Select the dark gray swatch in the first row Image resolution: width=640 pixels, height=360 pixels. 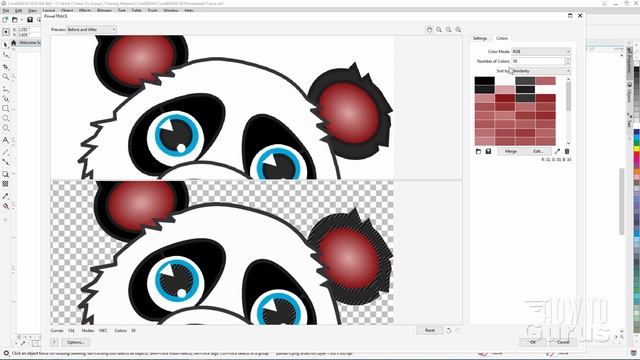pyautogui.click(x=525, y=81)
